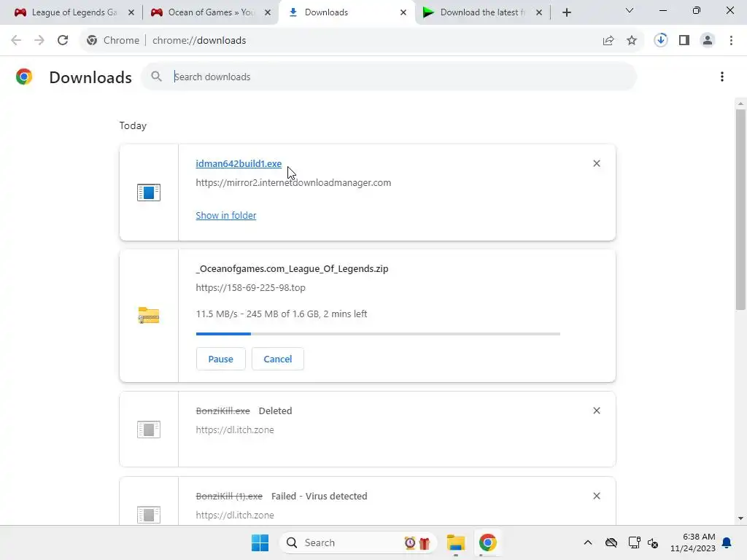Click the scrollbar down arrow

740,518
